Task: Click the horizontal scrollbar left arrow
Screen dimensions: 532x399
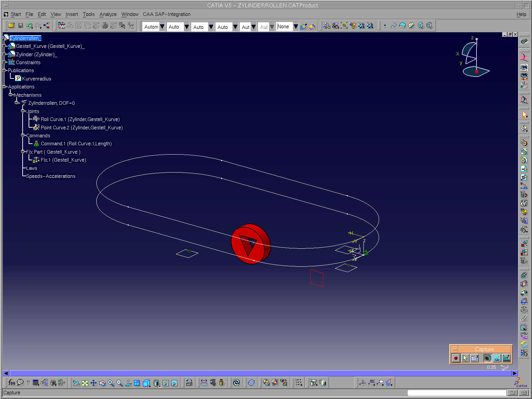Action: click(6, 373)
